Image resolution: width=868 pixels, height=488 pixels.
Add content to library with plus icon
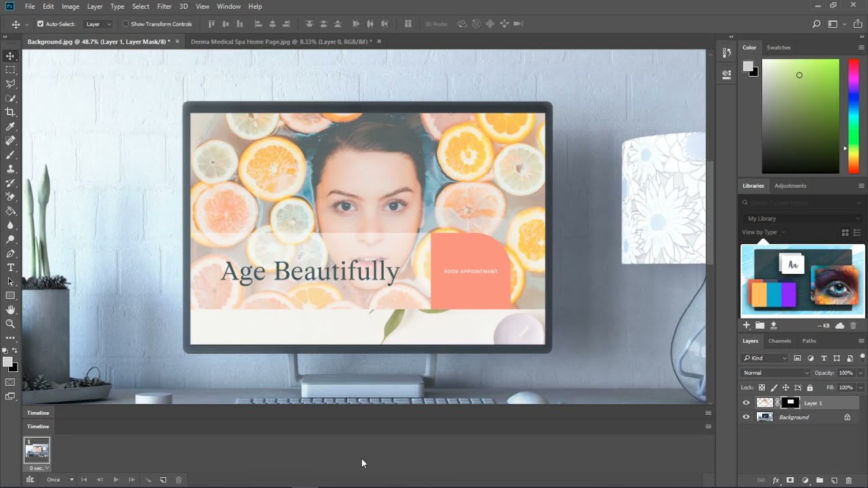tap(747, 325)
